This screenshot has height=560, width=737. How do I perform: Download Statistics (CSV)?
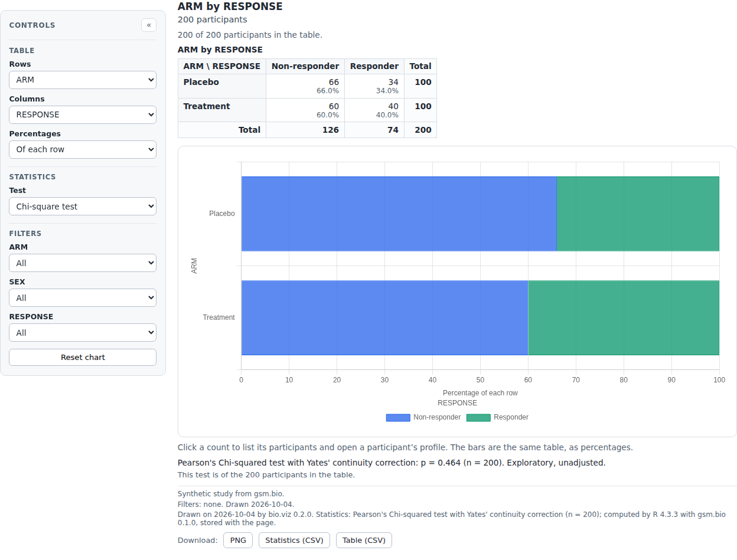click(294, 540)
